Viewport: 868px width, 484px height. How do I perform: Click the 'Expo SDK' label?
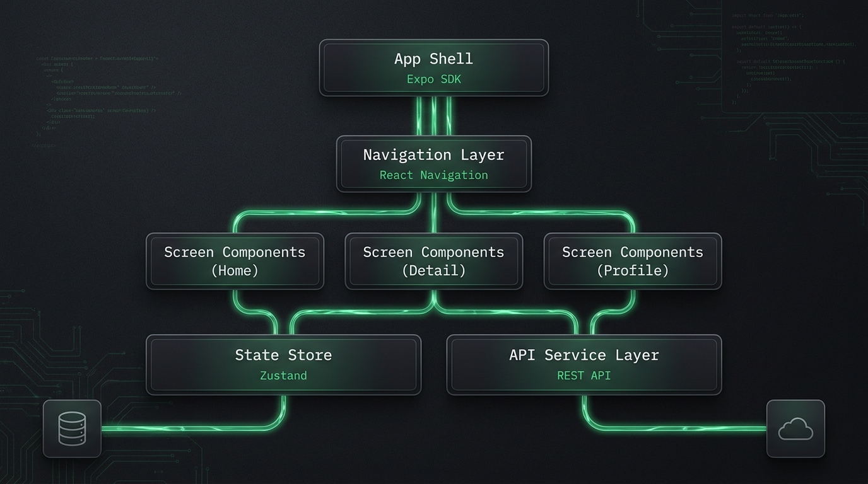434,79
